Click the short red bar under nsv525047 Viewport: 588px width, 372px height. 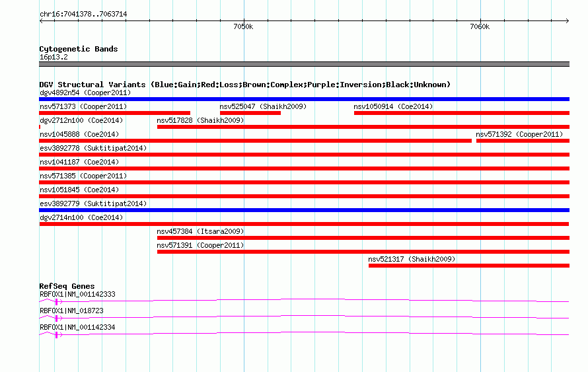[250, 113]
